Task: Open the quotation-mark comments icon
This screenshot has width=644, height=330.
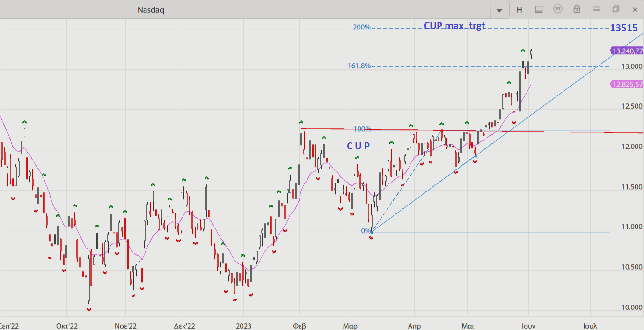Action: click(x=557, y=9)
